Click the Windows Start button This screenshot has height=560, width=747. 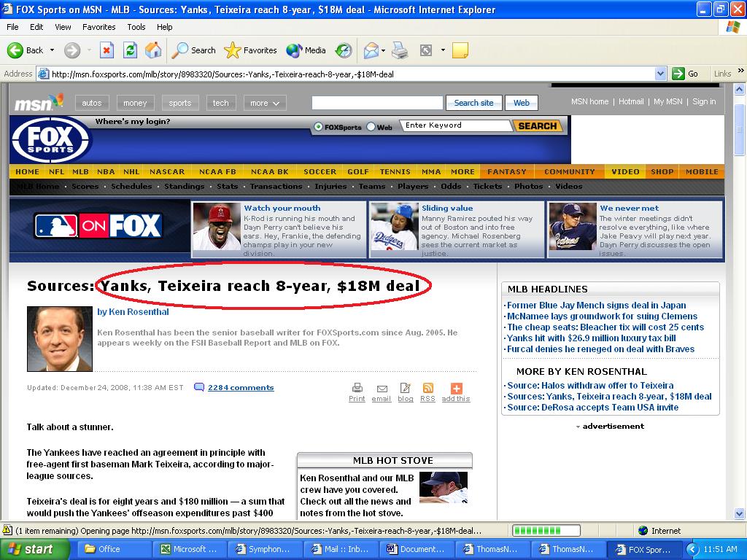[35, 550]
